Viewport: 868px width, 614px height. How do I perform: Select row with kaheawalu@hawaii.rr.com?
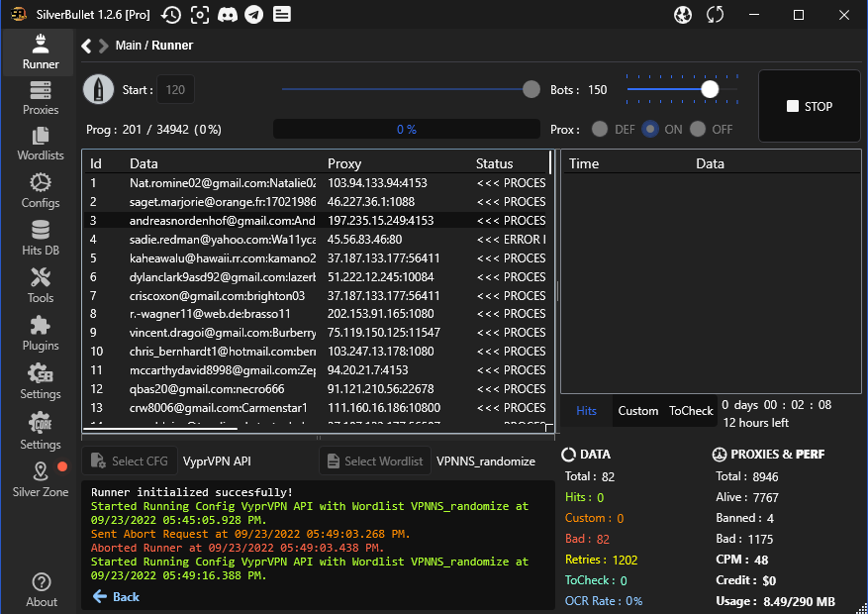point(315,258)
